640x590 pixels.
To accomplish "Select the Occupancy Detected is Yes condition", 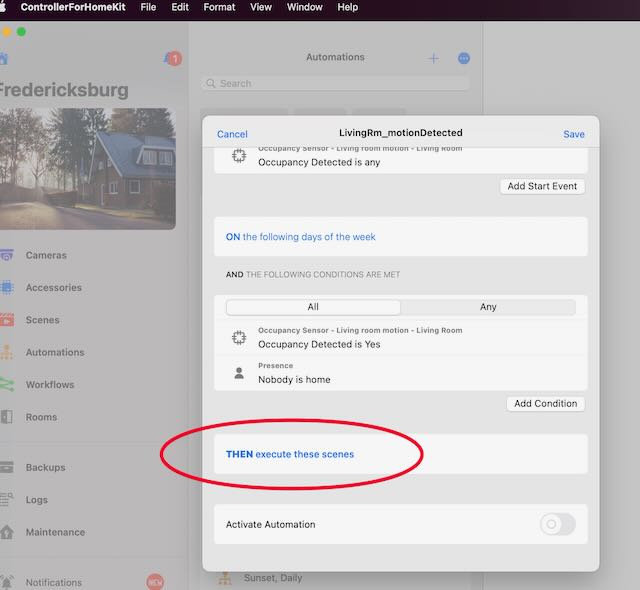I will 401,337.
